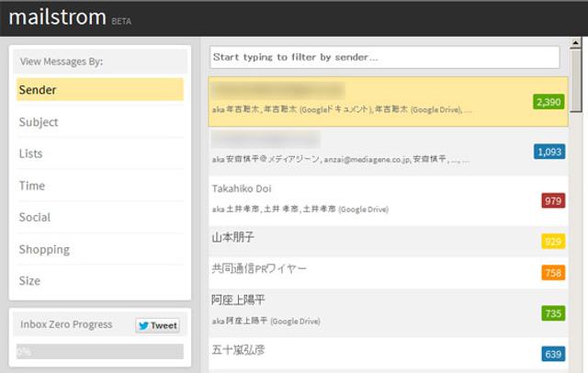Click the Tweet button
588x373 pixels.
(x=157, y=325)
